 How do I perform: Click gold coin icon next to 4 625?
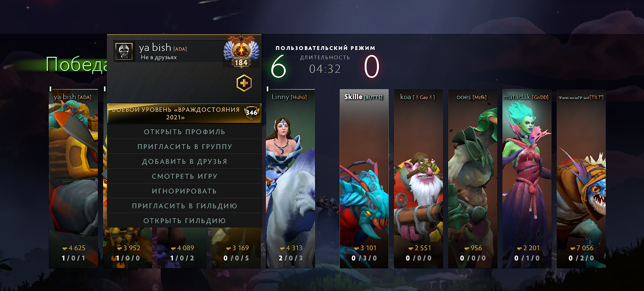65,248
